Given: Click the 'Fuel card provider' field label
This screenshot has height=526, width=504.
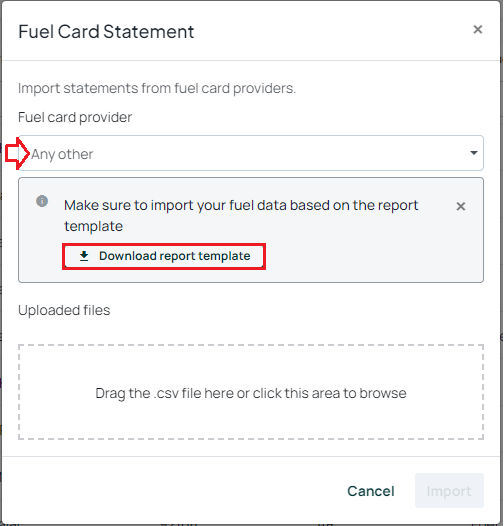Looking at the screenshot, I should point(75,117).
